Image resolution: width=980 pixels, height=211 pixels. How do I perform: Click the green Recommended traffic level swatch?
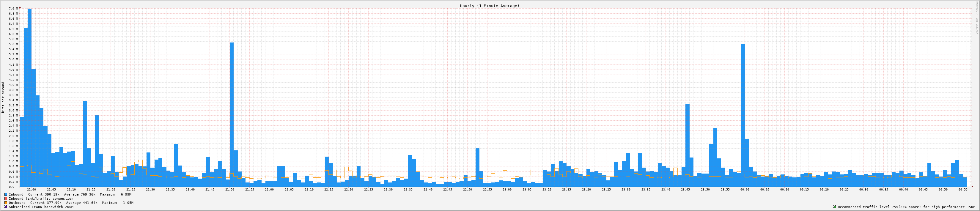tap(835, 207)
